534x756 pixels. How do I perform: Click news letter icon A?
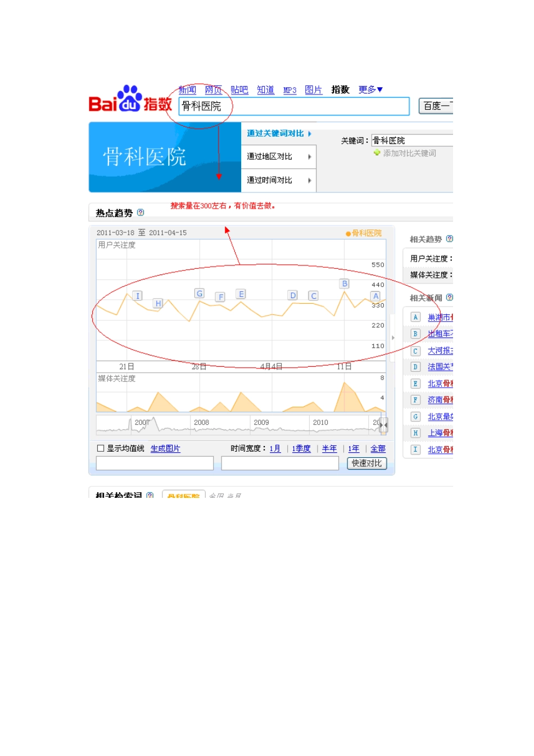pyautogui.click(x=415, y=317)
